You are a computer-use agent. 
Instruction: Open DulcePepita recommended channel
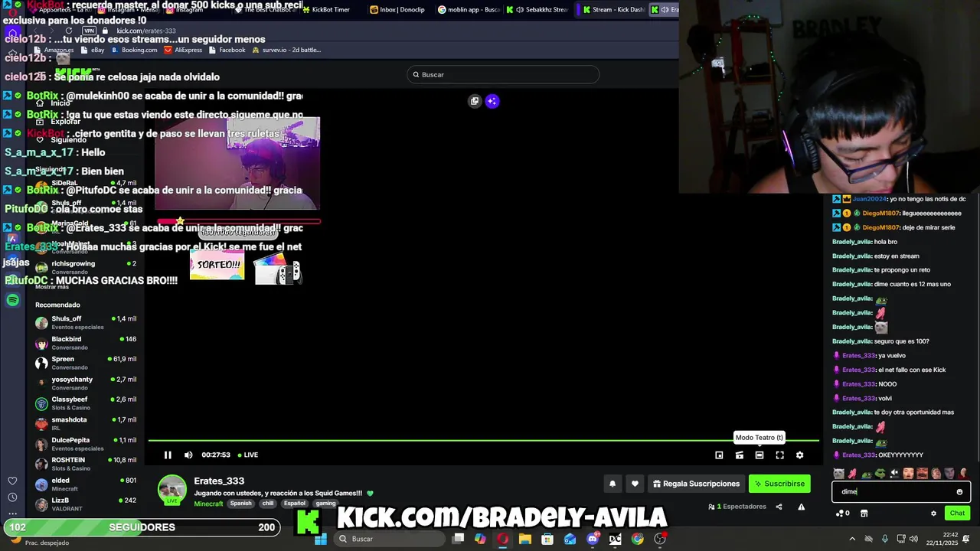[x=86, y=444]
